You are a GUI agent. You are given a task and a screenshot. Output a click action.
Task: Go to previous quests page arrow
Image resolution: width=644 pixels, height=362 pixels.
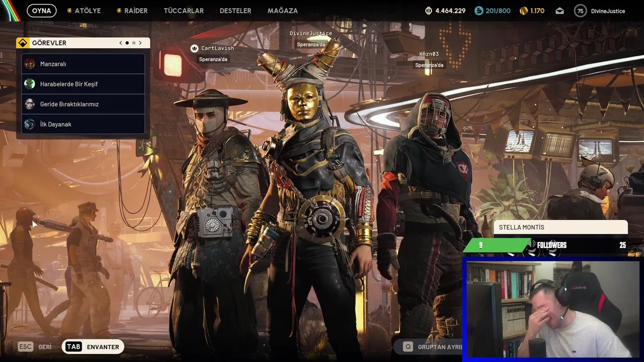121,43
